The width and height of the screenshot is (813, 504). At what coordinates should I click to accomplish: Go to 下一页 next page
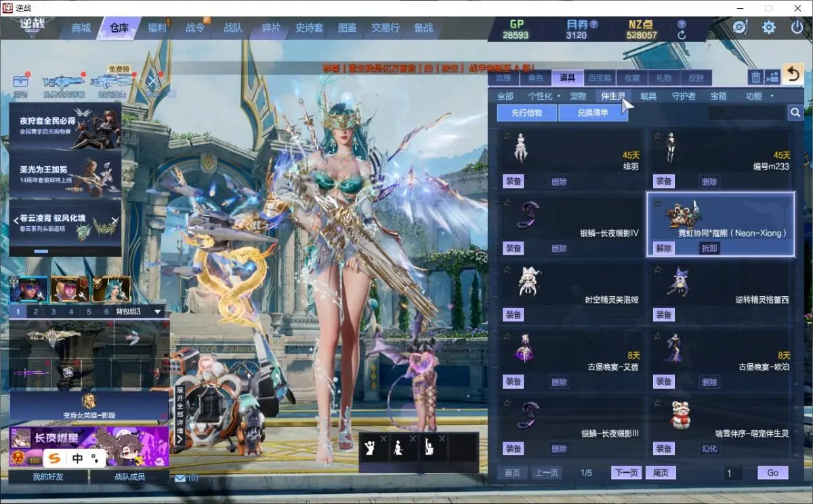pos(626,473)
